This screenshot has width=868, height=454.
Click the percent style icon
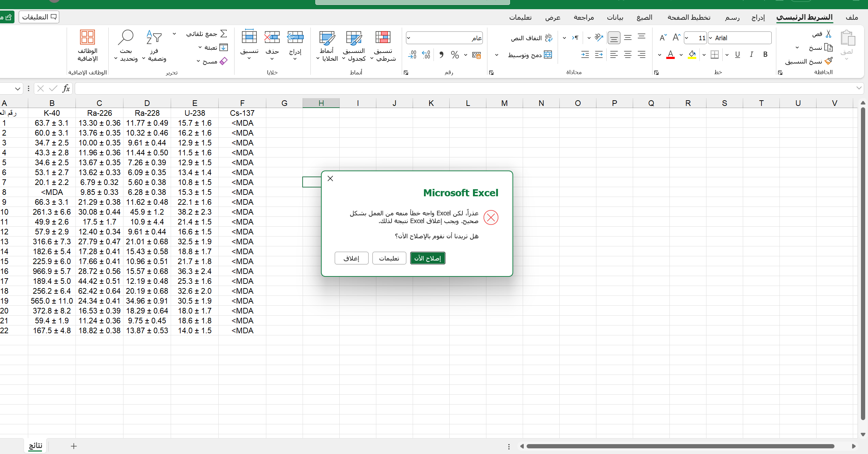tap(455, 55)
